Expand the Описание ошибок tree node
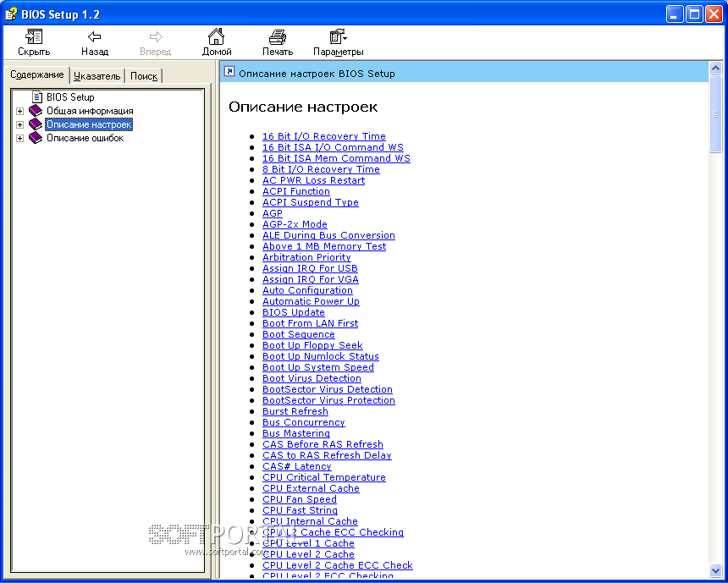 [x=19, y=138]
